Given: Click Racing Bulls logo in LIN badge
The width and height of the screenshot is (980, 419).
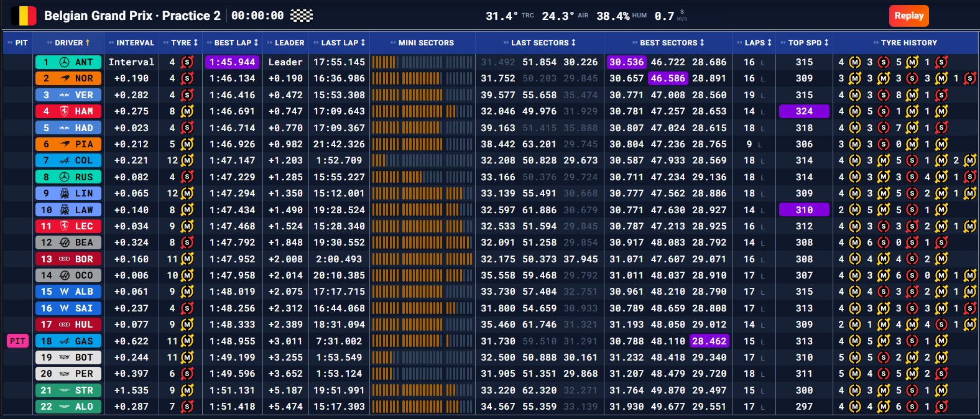Looking at the screenshot, I should click(x=64, y=193).
